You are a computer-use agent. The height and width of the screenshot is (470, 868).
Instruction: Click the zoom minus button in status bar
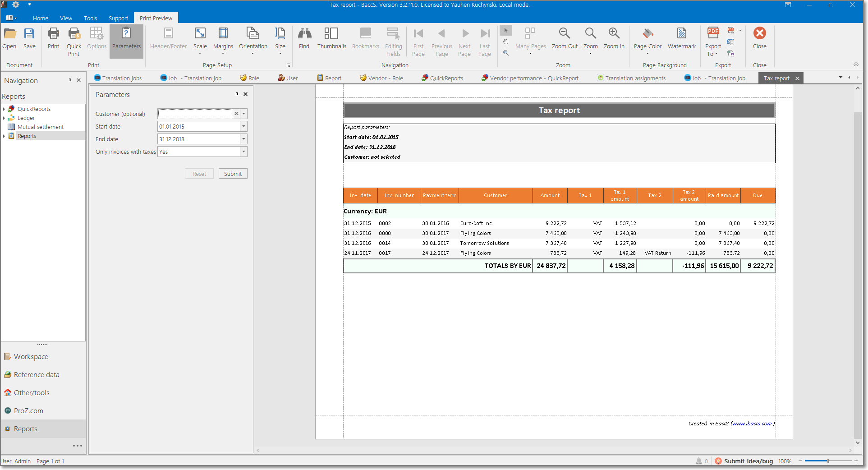(800, 461)
